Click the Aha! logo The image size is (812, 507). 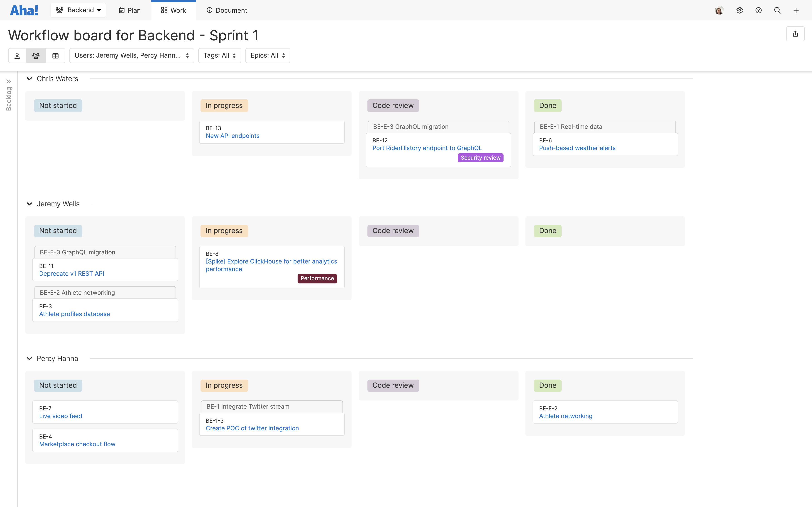tap(24, 10)
